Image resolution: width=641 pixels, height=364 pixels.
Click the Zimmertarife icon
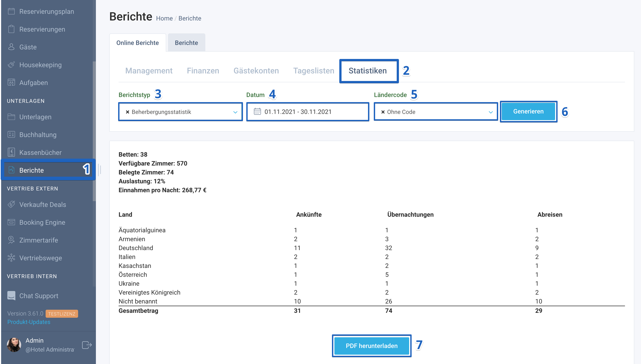[x=11, y=240]
